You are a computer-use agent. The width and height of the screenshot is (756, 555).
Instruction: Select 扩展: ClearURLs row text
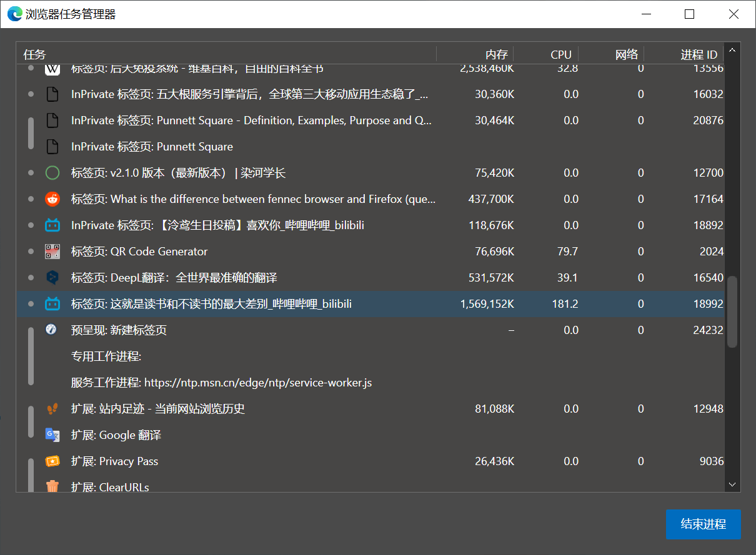pyautogui.click(x=110, y=486)
